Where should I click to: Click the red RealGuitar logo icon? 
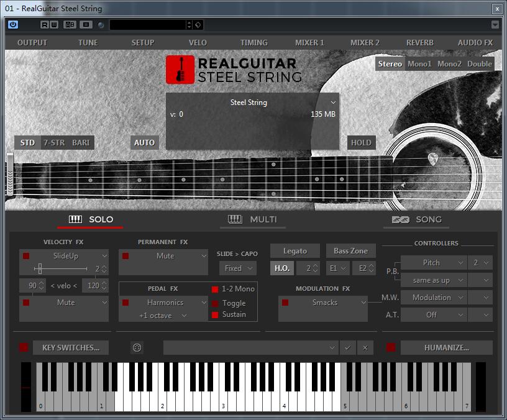pos(180,70)
